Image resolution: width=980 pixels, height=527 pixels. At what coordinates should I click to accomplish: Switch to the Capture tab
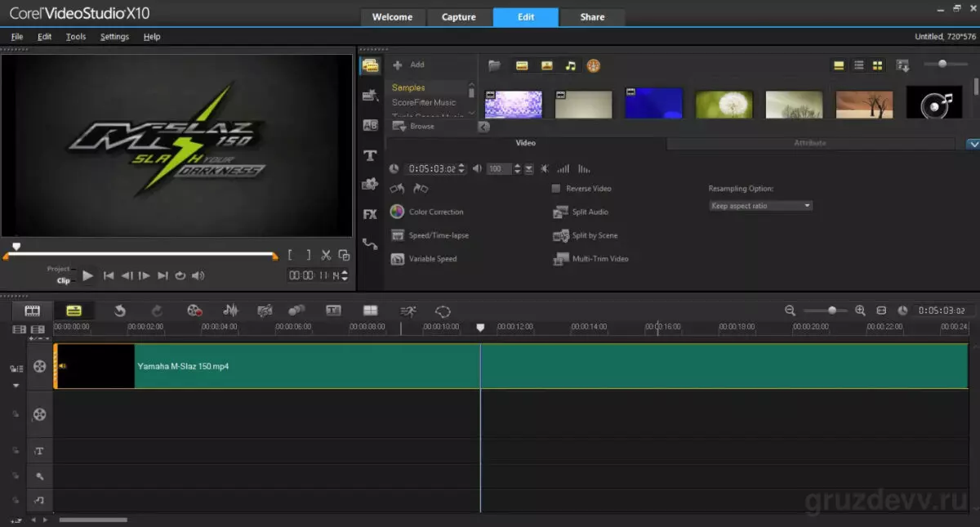[x=459, y=17]
